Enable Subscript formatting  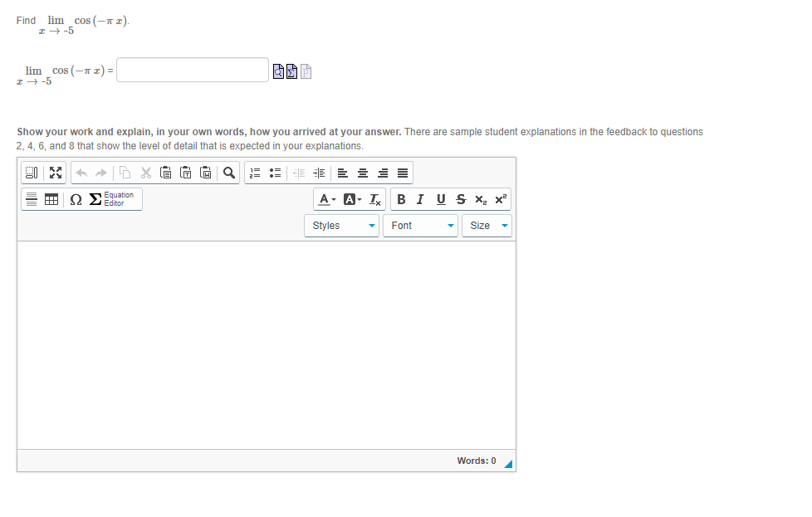(x=479, y=199)
